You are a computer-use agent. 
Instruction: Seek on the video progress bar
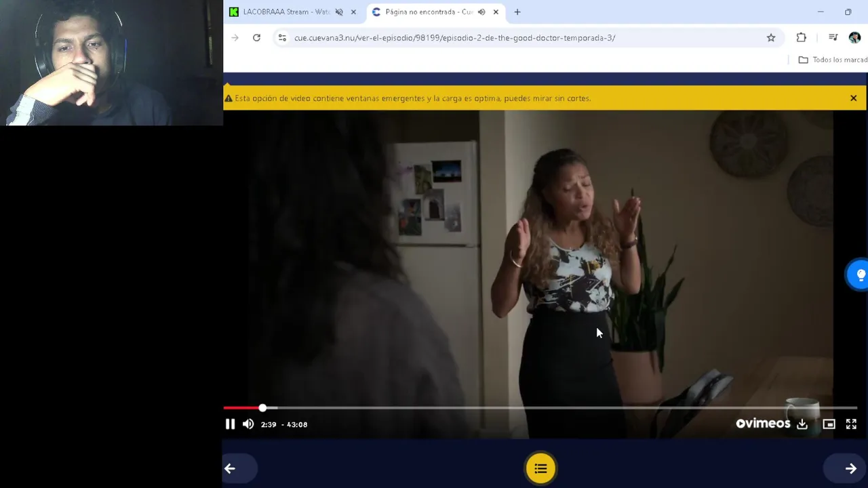tap(540, 408)
